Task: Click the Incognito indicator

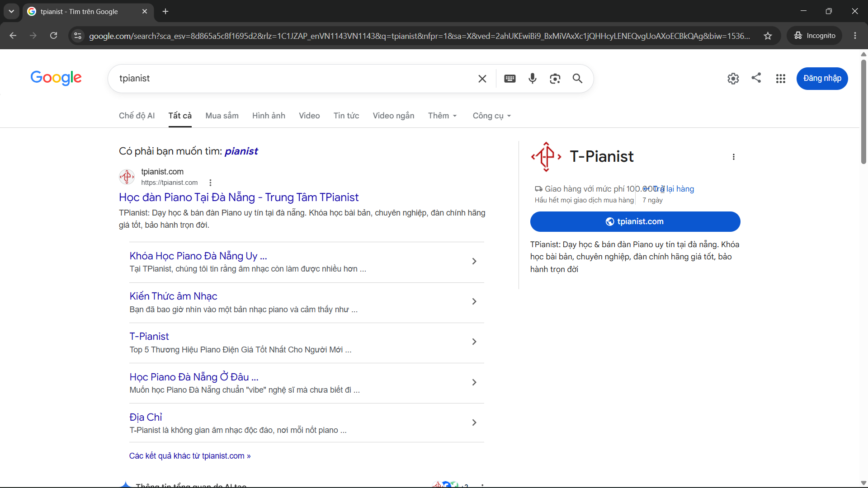Action: [815, 36]
